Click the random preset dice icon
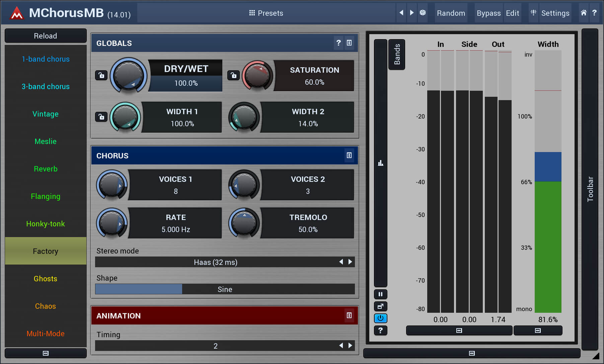 (x=423, y=13)
